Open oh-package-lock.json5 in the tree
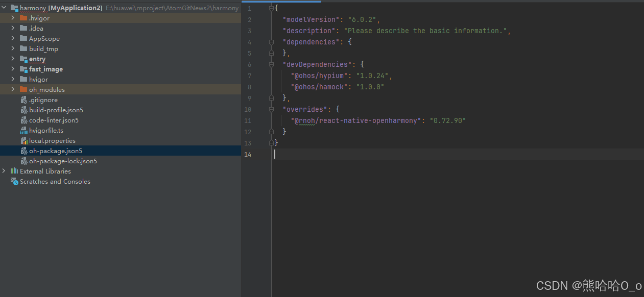 click(x=63, y=161)
